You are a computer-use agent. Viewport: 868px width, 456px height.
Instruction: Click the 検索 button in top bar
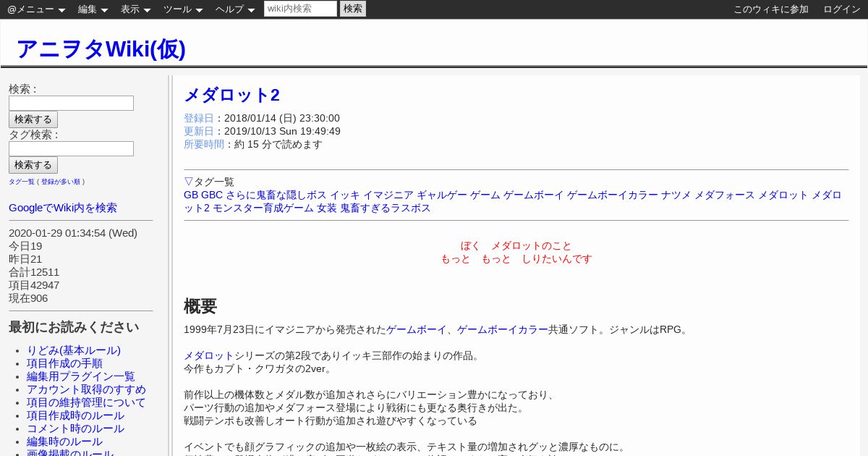pos(353,9)
